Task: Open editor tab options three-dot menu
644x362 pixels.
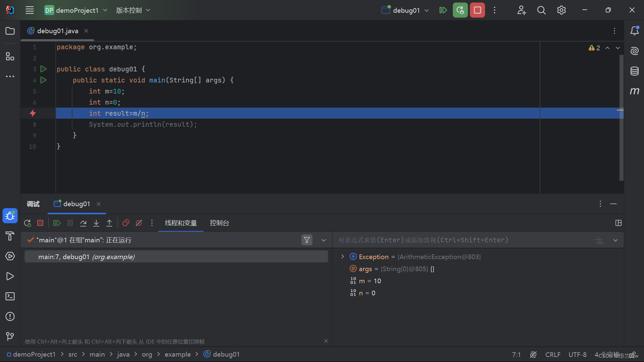Action: click(614, 31)
